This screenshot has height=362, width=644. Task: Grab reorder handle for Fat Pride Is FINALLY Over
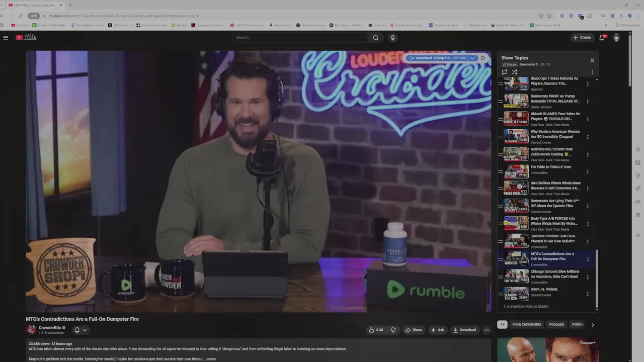tap(501, 171)
